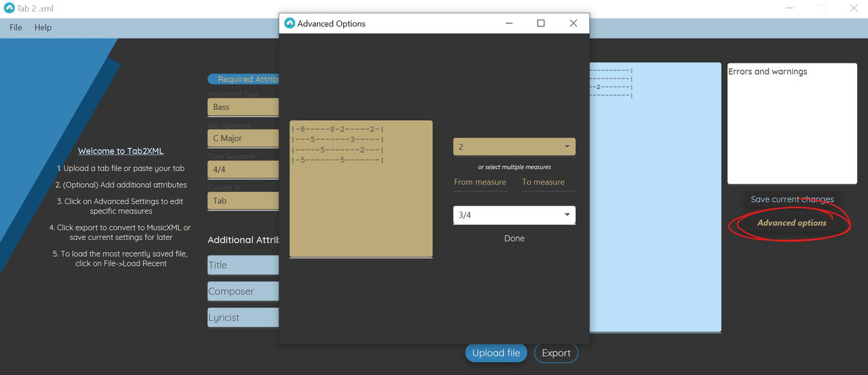
Task: Click the light blue tab input text area
Action: click(x=655, y=197)
